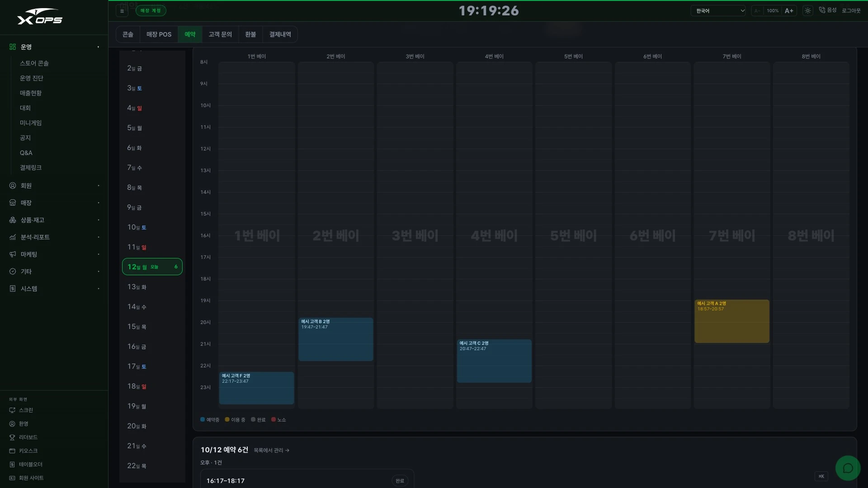This screenshot has height=488, width=868.
Task: Select reservation 예시 고객 F 22:17–23:47
Action: coord(256,388)
